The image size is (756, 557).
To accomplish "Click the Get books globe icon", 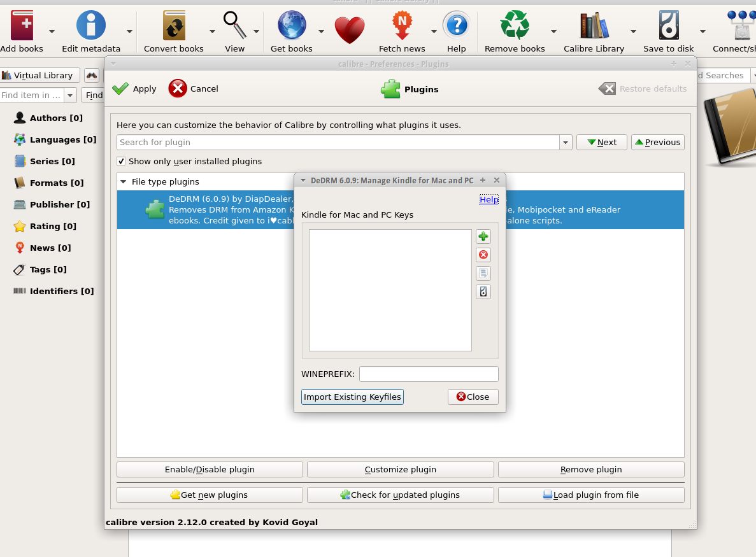I will point(292,25).
